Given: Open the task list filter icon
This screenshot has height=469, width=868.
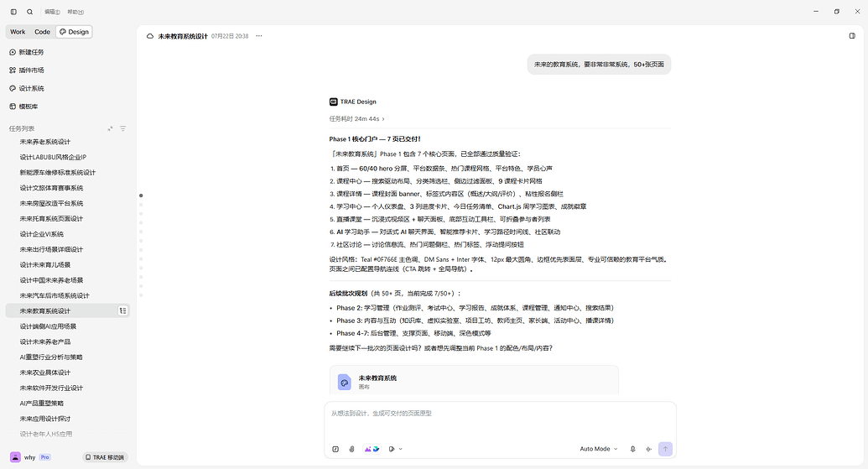Looking at the screenshot, I should pos(123,128).
